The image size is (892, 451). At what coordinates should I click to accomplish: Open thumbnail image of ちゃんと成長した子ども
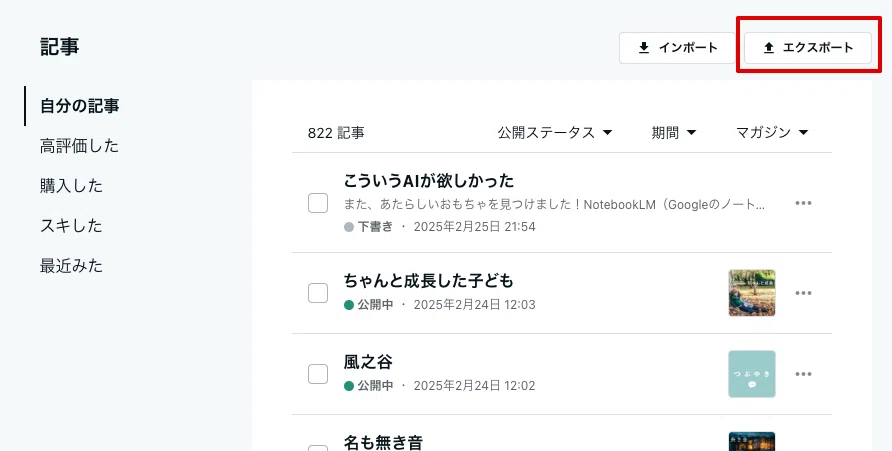click(x=752, y=293)
